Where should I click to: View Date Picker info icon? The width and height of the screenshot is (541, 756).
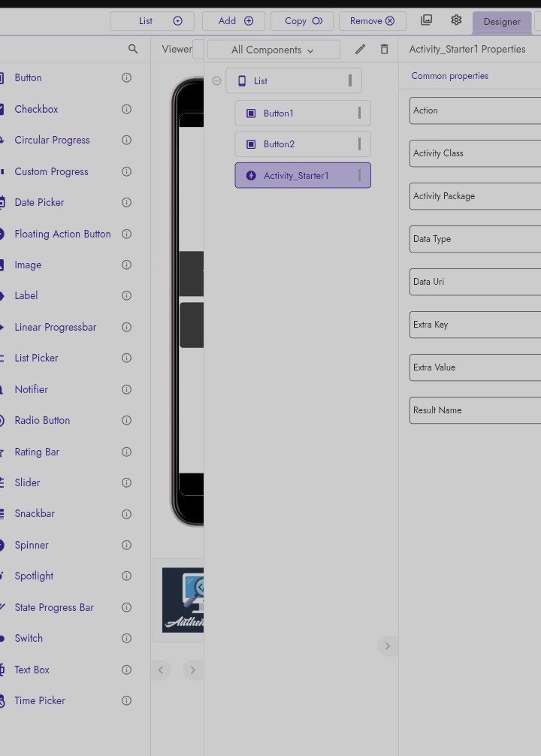pos(126,202)
